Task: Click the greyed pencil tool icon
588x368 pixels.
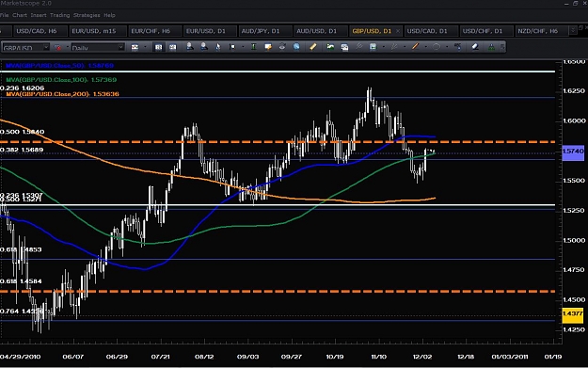Action: 394,46
